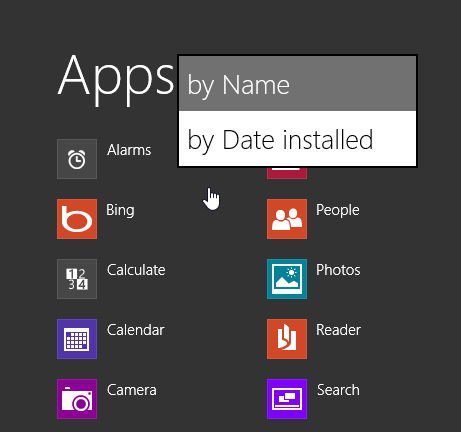Image resolution: width=461 pixels, height=432 pixels.
Task: Click the Search app name label
Action: [x=338, y=390]
